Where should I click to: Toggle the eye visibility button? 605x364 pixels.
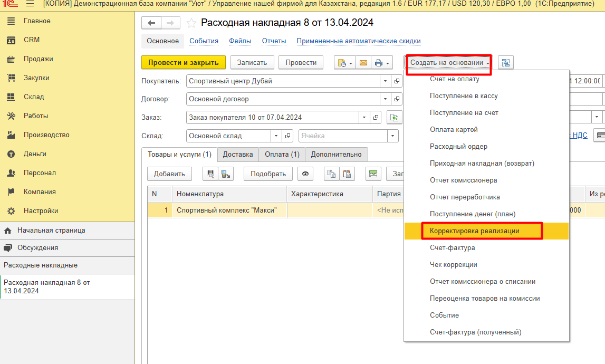305,174
